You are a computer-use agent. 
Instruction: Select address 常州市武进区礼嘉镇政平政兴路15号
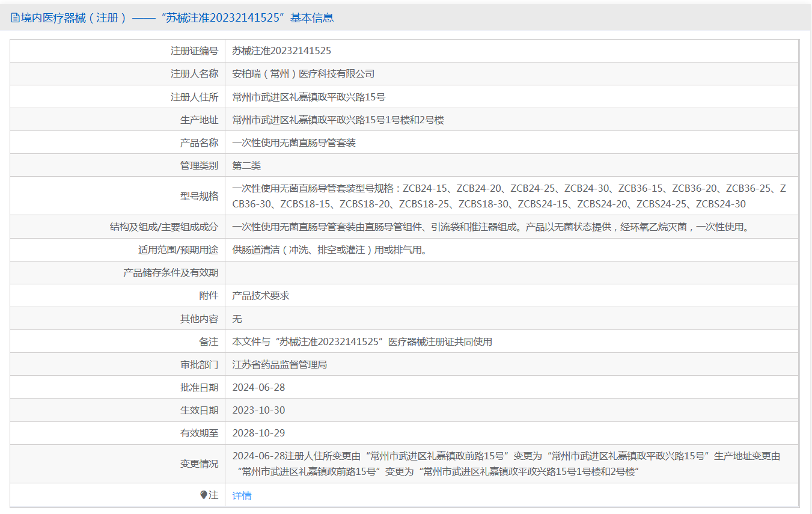pyautogui.click(x=309, y=97)
